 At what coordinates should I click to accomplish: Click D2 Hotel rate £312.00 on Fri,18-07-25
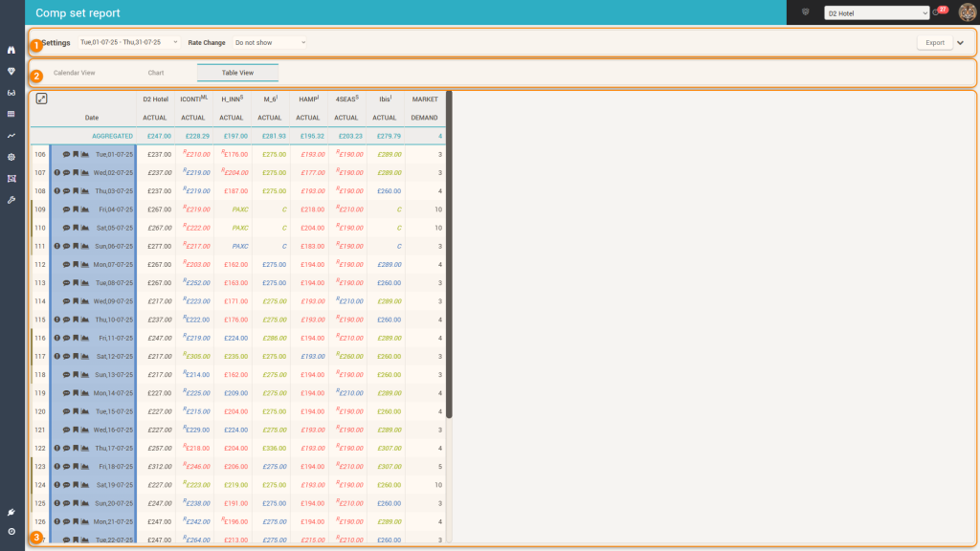click(x=159, y=467)
